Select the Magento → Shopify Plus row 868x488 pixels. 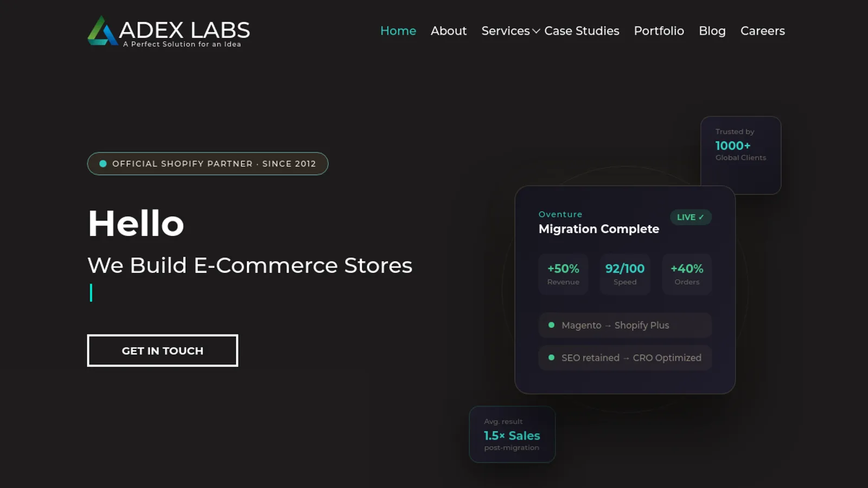click(625, 325)
